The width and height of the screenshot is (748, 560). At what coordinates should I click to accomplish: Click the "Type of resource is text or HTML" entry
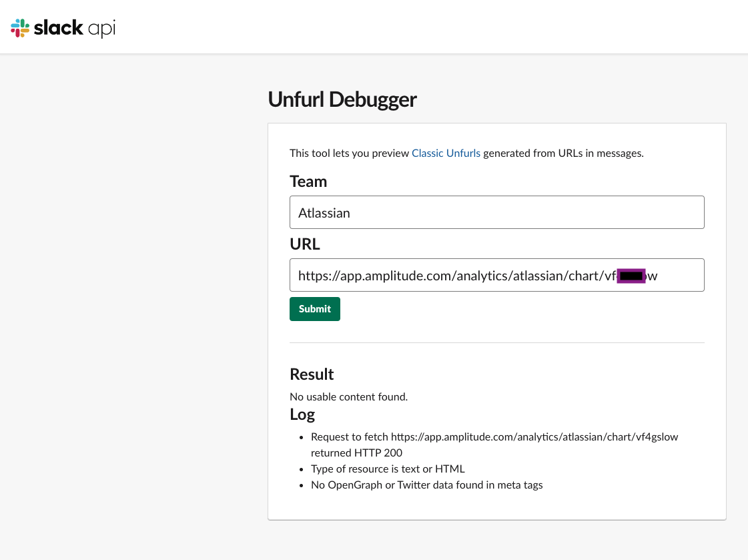(x=388, y=469)
